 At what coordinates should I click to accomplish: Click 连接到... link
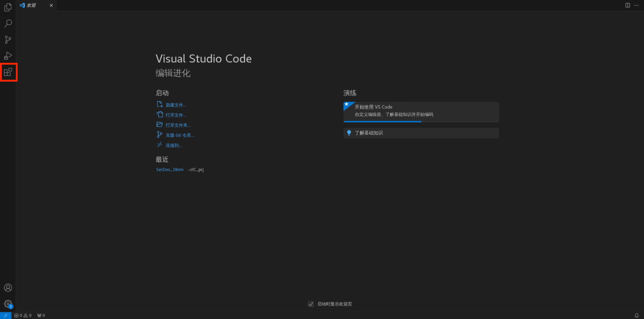(174, 145)
